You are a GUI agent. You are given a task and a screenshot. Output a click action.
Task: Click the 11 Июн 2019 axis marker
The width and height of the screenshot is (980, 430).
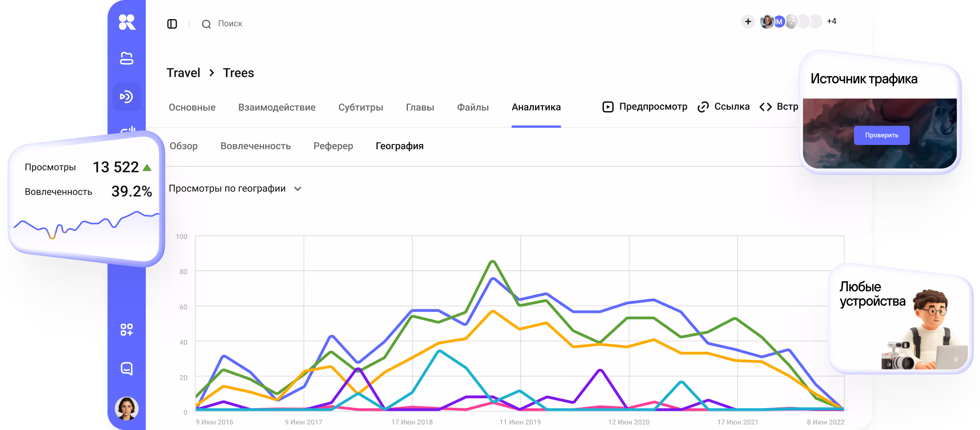pyautogui.click(x=520, y=422)
